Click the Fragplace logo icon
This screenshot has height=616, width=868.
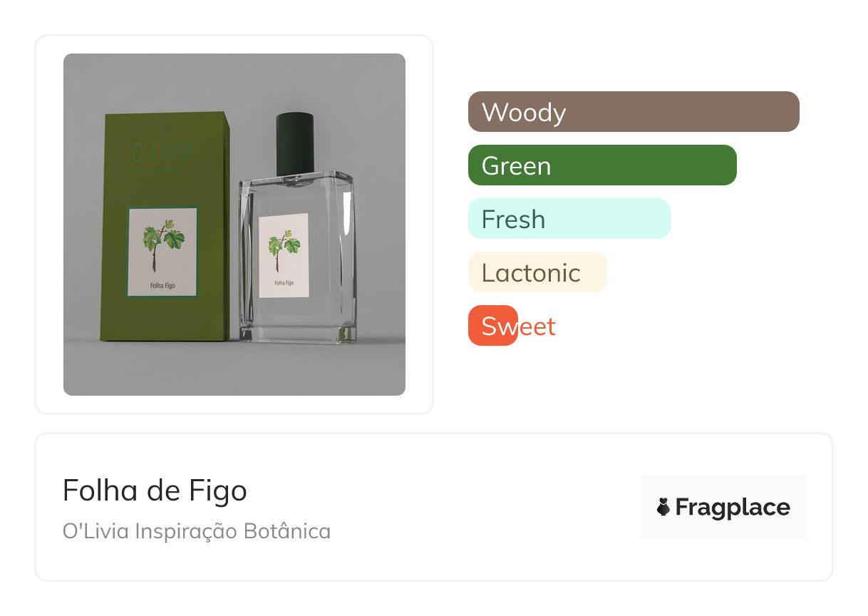click(x=663, y=507)
